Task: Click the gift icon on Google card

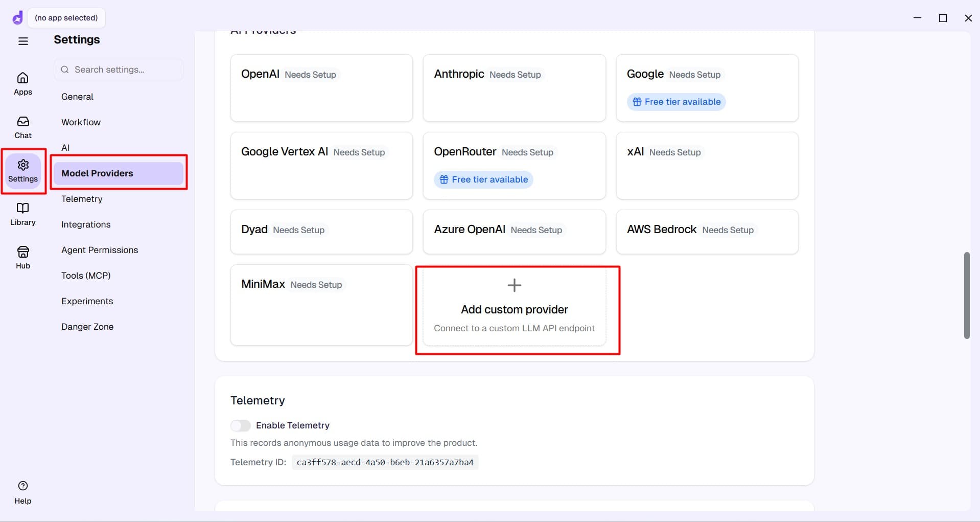Action: pos(637,102)
